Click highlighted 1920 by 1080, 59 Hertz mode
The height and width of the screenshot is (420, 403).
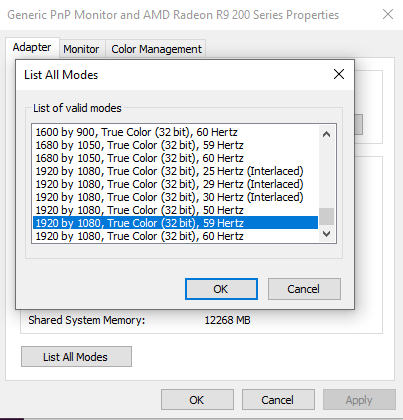pos(175,223)
